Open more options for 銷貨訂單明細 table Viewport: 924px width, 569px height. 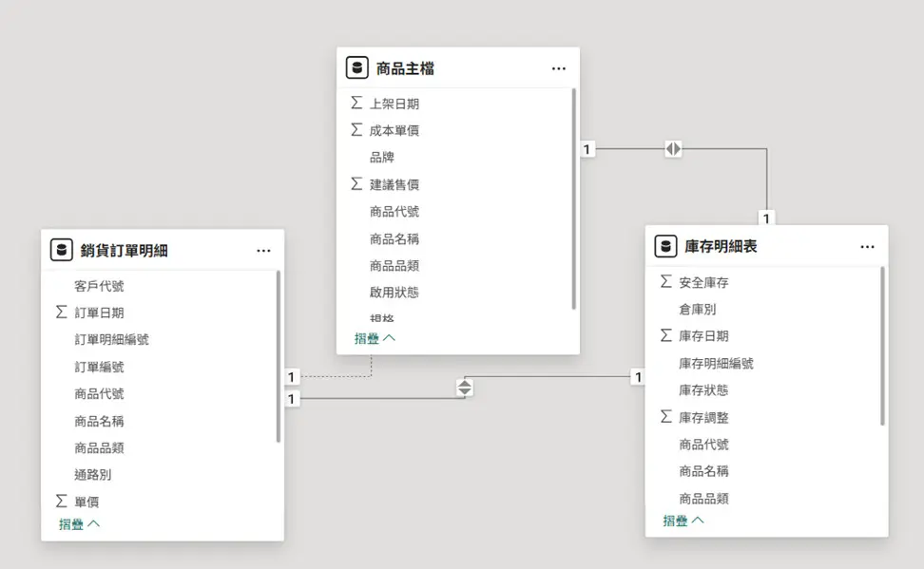263,251
